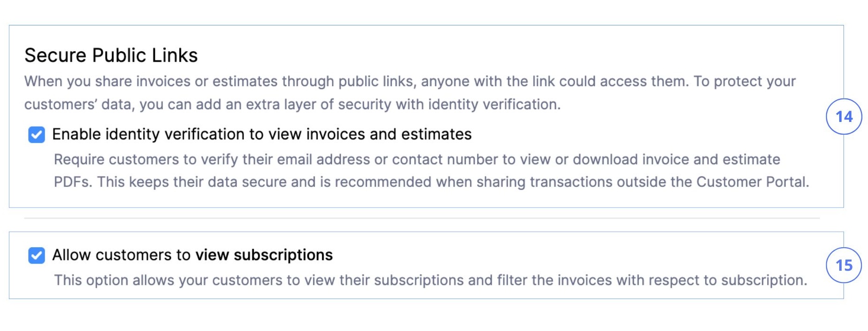Screen dimensions: 868x331
Task: Click the bold view subscriptions text
Action: tap(264, 255)
